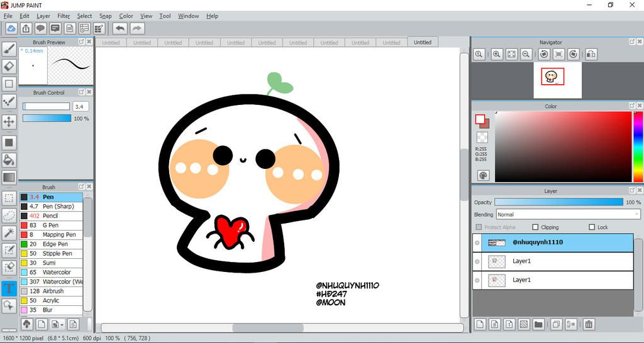Adjust the brush size slider
Image resolution: width=644 pixels, height=343 pixels.
[x=47, y=106]
